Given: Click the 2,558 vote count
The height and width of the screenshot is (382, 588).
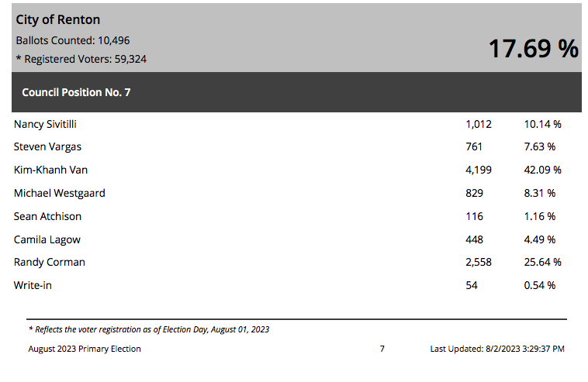Looking at the screenshot, I should pyautogui.click(x=479, y=262).
